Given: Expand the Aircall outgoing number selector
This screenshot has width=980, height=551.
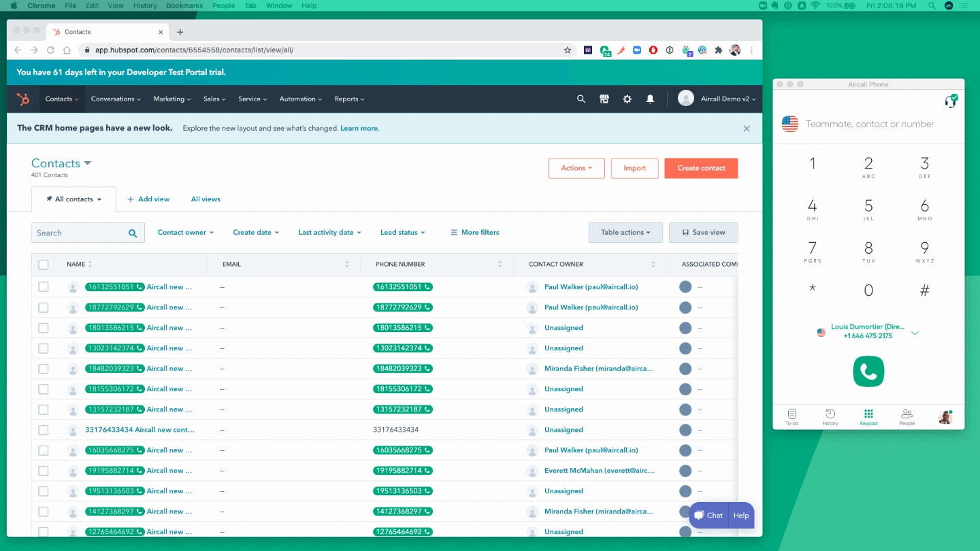Looking at the screenshot, I should (x=915, y=333).
